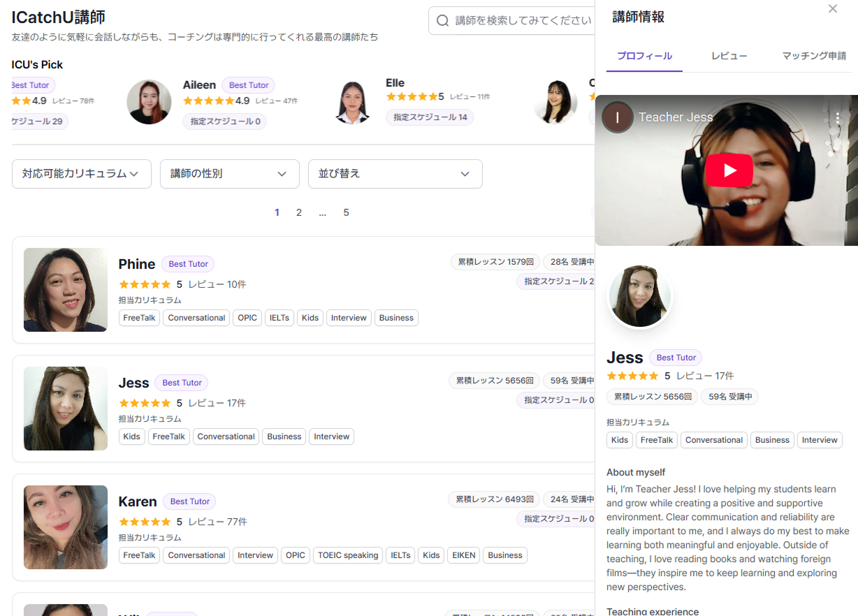This screenshot has height=616, width=858.
Task: Go to page 2 of tutors
Action: pos(299,212)
